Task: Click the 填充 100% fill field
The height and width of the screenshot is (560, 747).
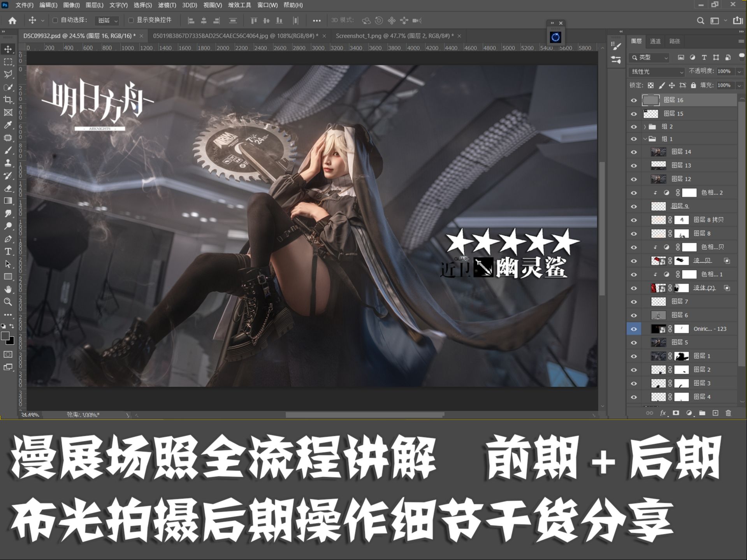Action: tap(725, 86)
